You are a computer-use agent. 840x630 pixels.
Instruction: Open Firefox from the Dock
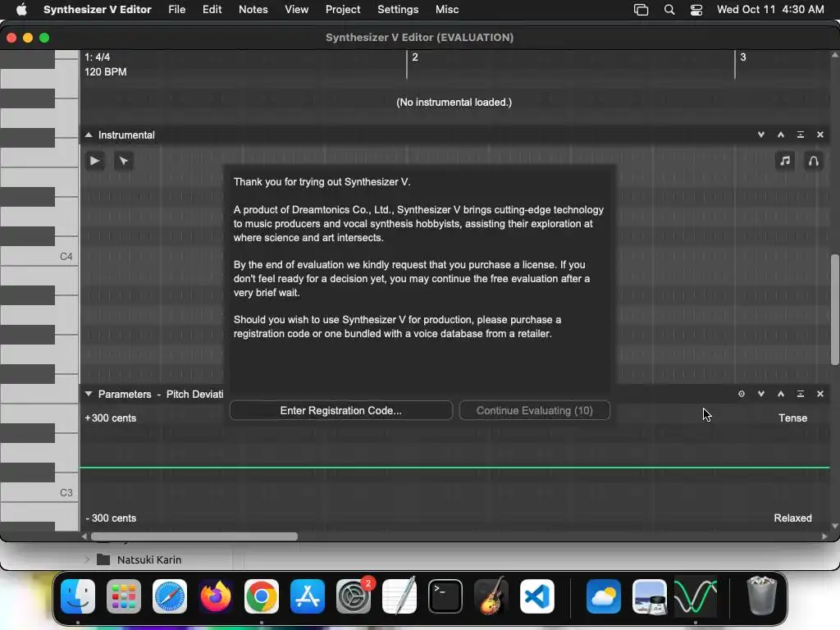point(216,596)
